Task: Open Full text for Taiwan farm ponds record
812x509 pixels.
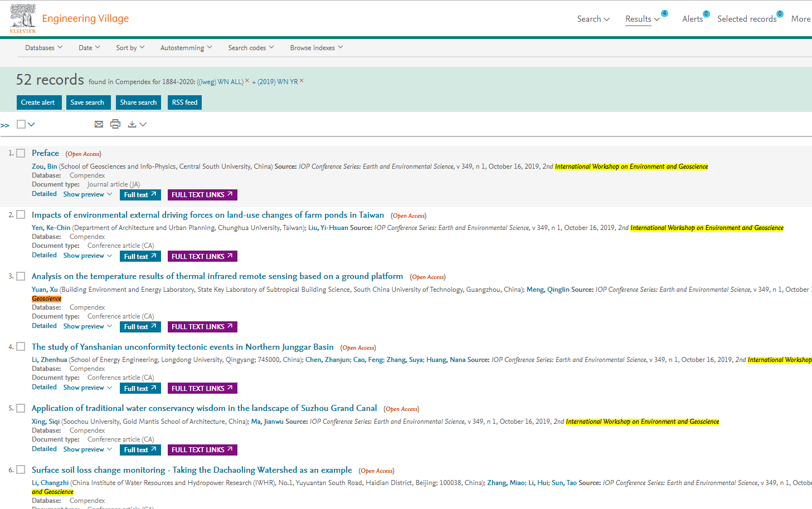Action: pos(140,256)
